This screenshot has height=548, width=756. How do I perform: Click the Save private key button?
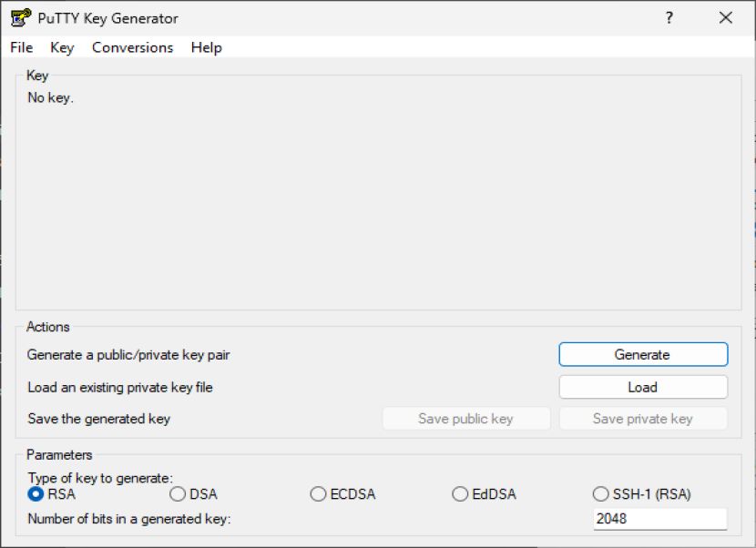(643, 419)
